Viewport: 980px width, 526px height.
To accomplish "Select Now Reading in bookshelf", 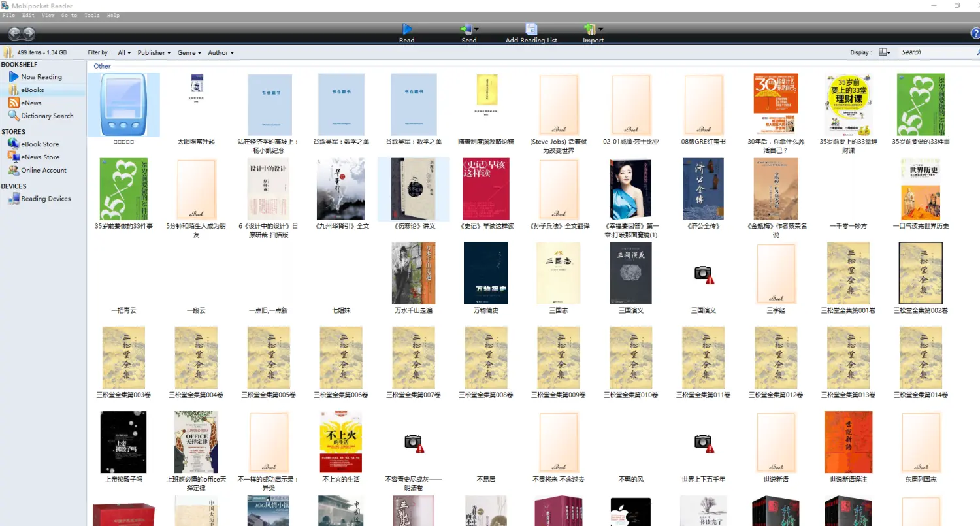I will point(41,77).
